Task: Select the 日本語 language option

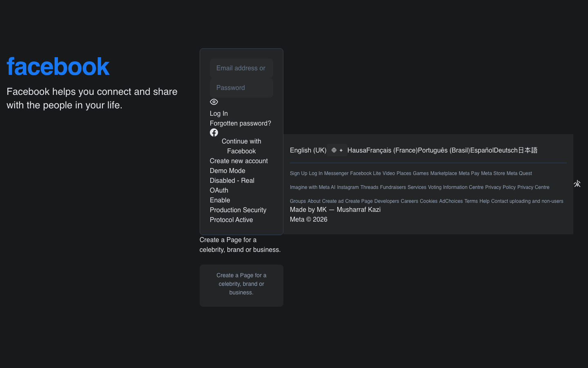Action: click(528, 150)
